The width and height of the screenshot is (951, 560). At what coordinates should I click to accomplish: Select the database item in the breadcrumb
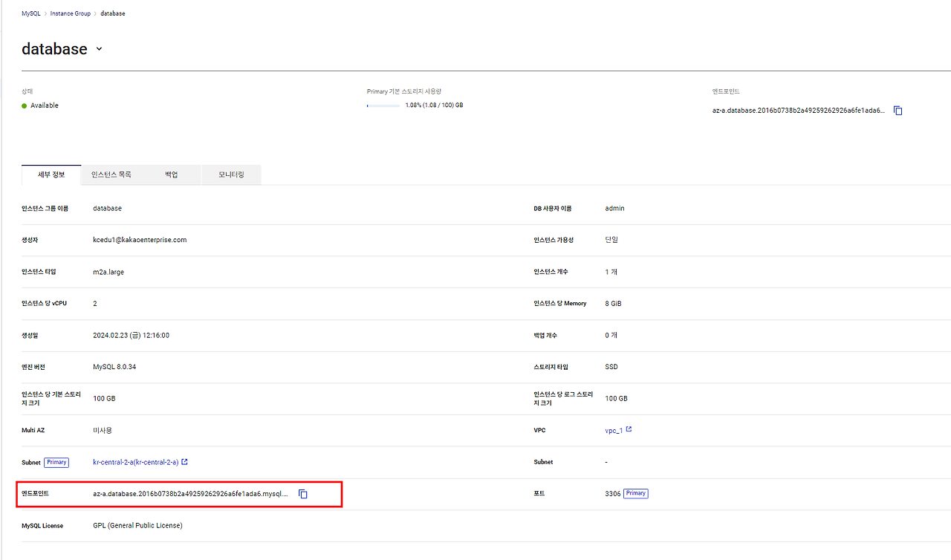[113, 13]
